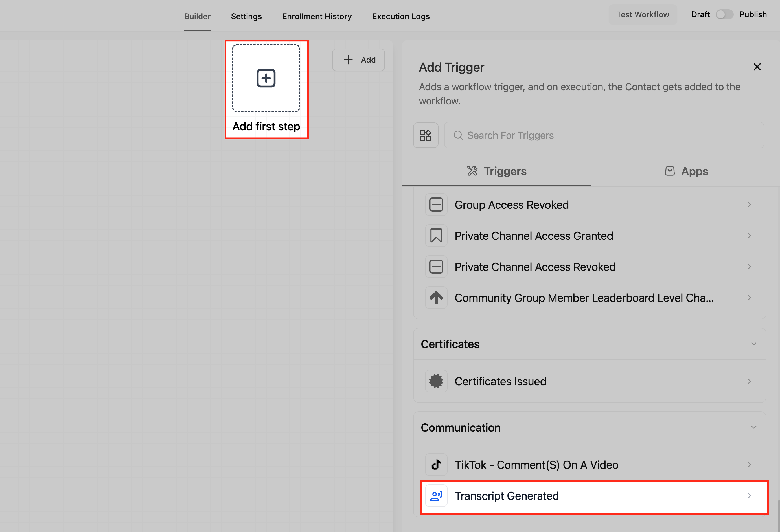Switch to the Apps tab
This screenshot has height=532, width=780.
pos(686,172)
